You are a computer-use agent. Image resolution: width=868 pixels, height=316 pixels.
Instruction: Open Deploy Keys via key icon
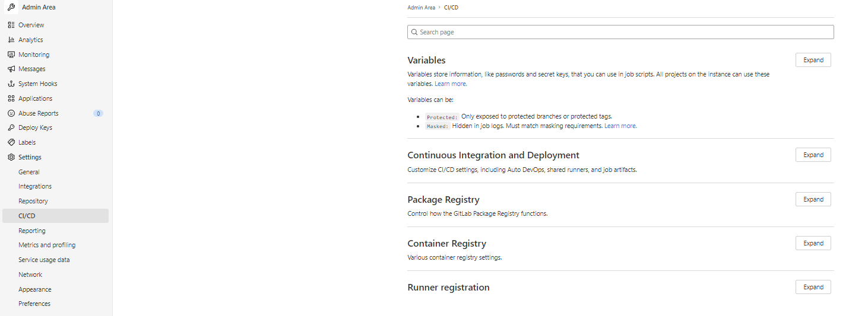[11, 127]
